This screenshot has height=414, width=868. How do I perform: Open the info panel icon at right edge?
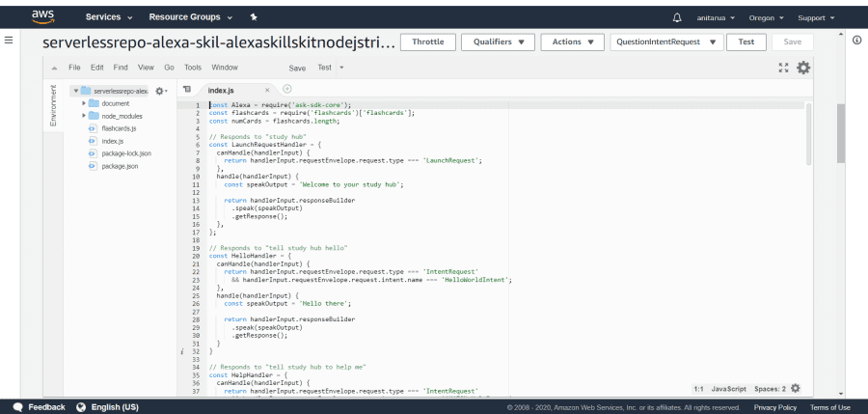(x=857, y=40)
